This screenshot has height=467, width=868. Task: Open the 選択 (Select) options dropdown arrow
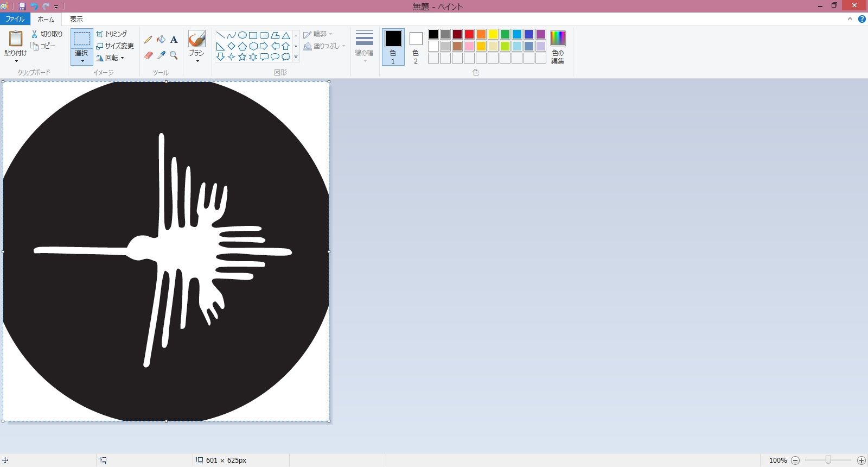82,60
